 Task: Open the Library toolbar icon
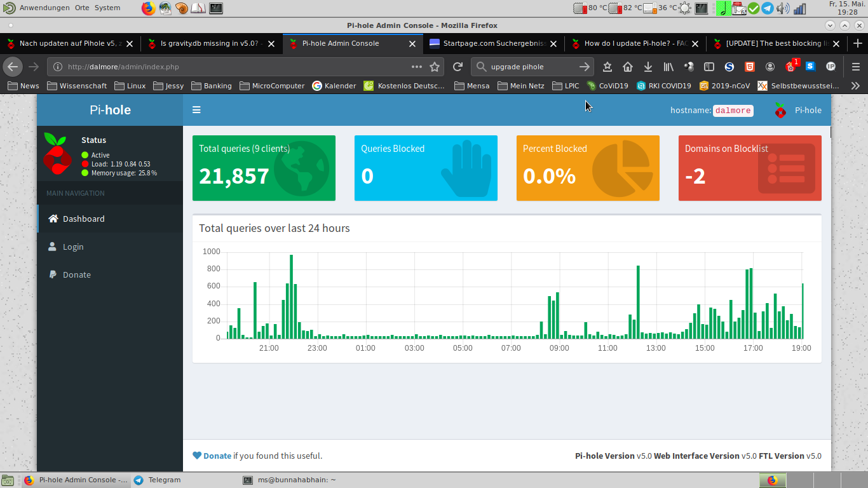pyautogui.click(x=668, y=67)
